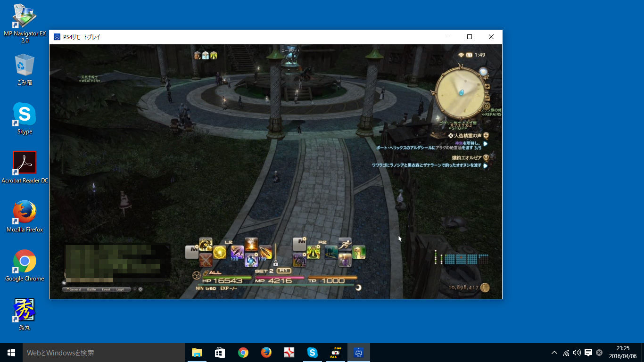Image resolution: width=644 pixels, height=362 pixels.
Task: Focus the WebとWindowsを検索 search box
Action: point(103,353)
